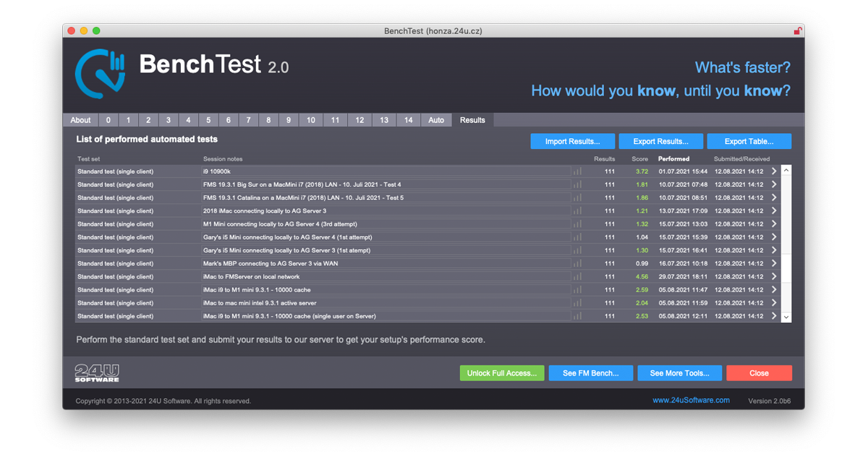The width and height of the screenshot is (868, 456).
Task: Switch to the About tab
Action: [x=80, y=119]
